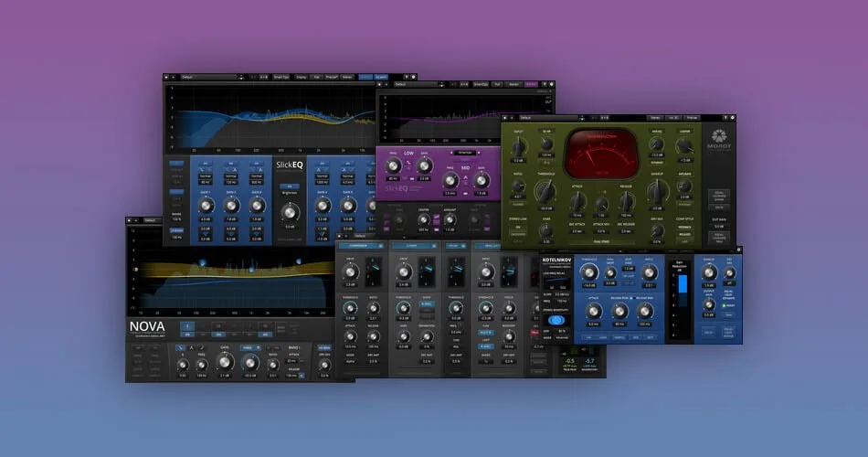Open Display menu in blue SlickEQ toolbar
The height and width of the screenshot is (457, 868).
pyautogui.click(x=302, y=77)
